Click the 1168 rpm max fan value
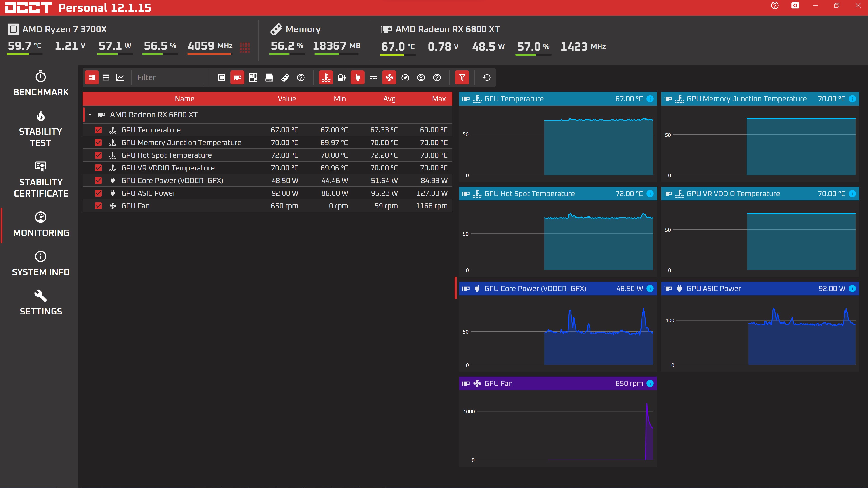Viewport: 868px width, 488px height. 432,206
